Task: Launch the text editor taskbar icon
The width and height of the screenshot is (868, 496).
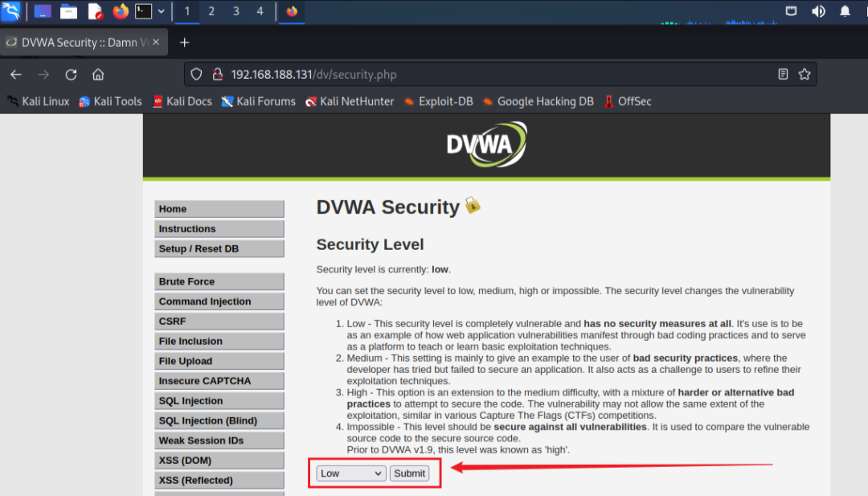Action: (95, 11)
